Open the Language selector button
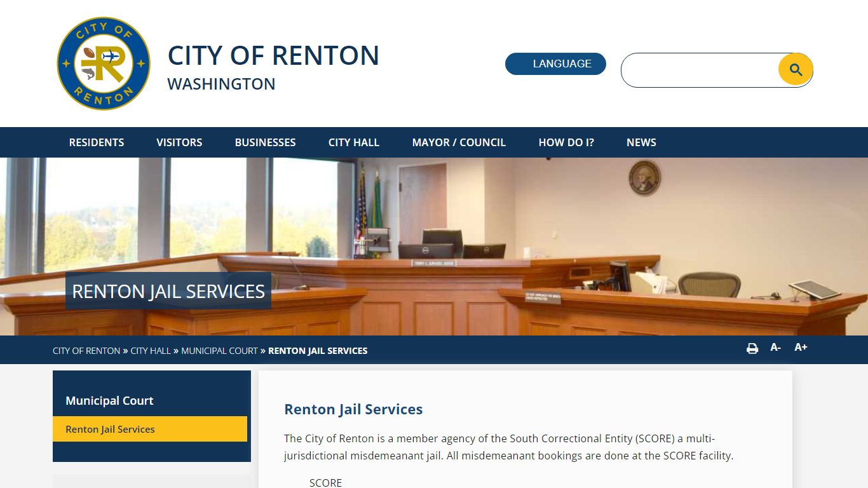Screen dimensions: 868x488 (555, 64)
